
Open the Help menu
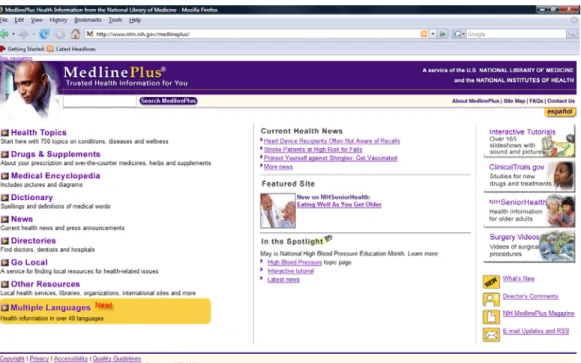pos(135,20)
